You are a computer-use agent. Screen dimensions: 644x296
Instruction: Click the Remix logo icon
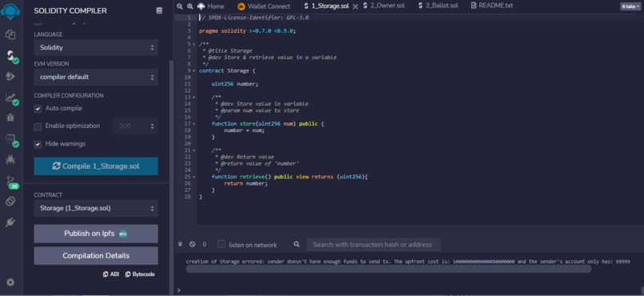pos(10,11)
